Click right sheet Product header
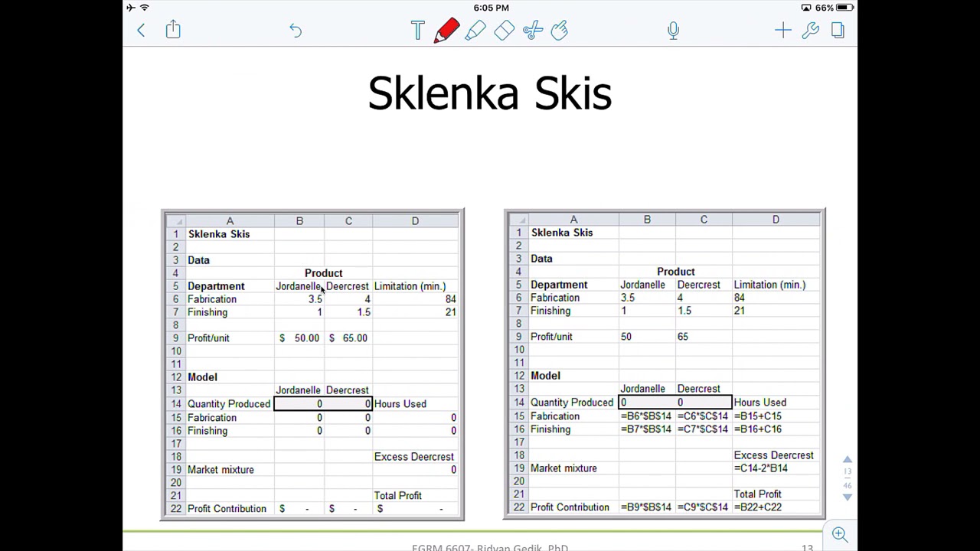Screen dimensions: 980x551 point(676,272)
